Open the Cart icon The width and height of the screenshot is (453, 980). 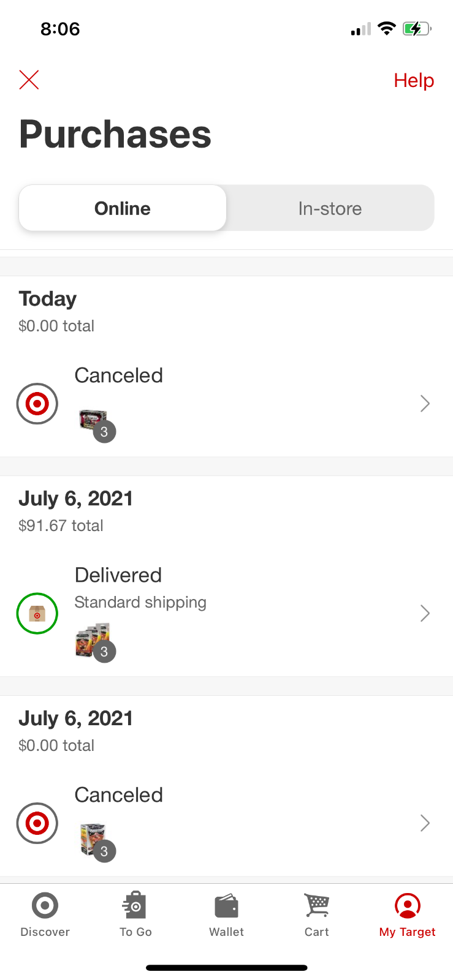click(x=317, y=905)
